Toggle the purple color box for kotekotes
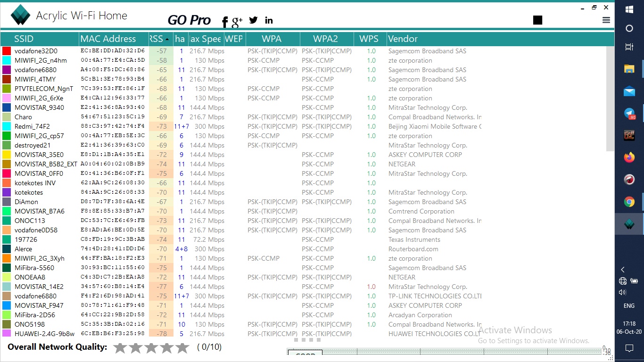The image size is (644, 362). tap(7, 192)
